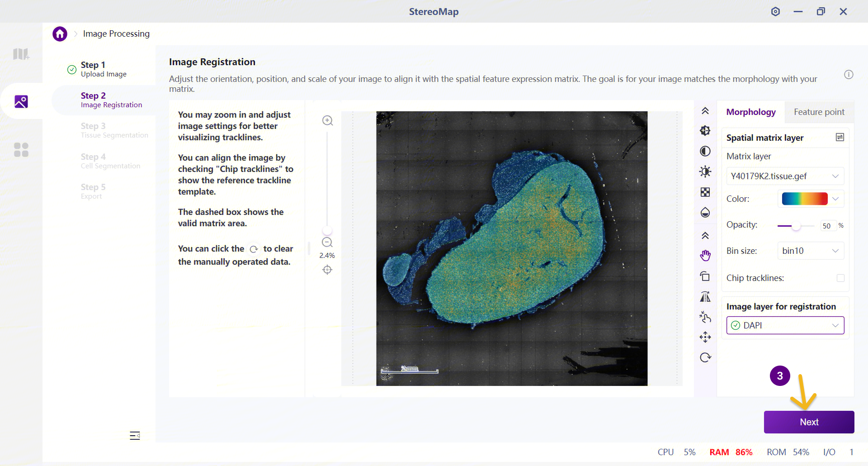Go to the home page icon

pos(60,34)
